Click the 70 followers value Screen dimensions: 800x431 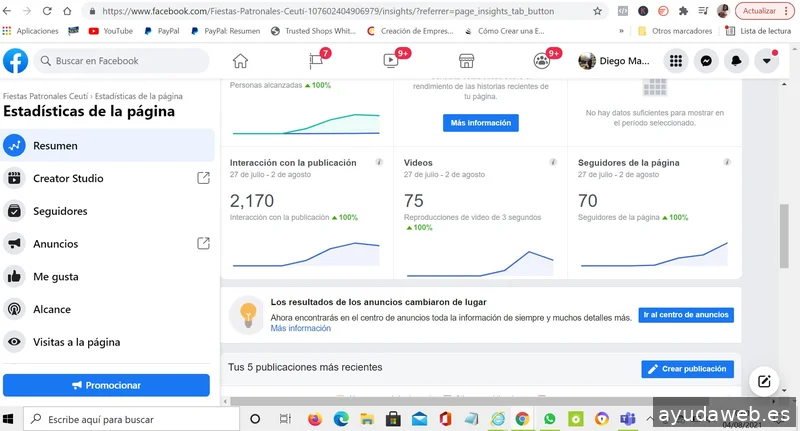[x=588, y=200]
